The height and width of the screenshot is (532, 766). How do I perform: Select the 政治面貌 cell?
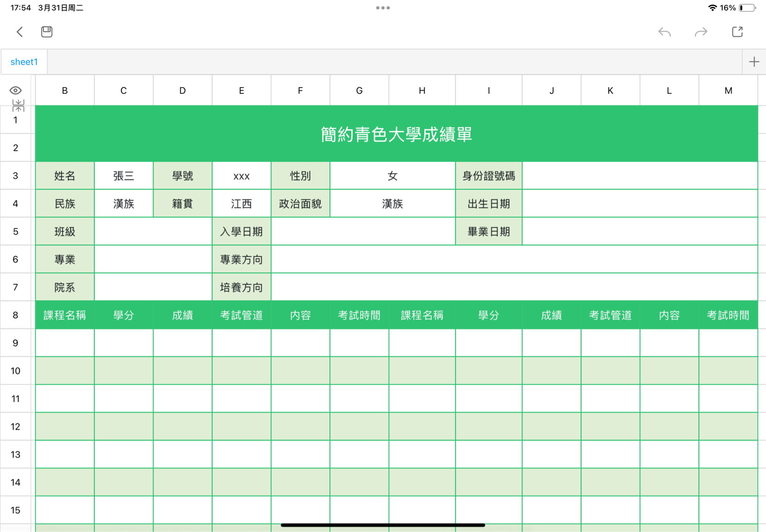click(300, 203)
